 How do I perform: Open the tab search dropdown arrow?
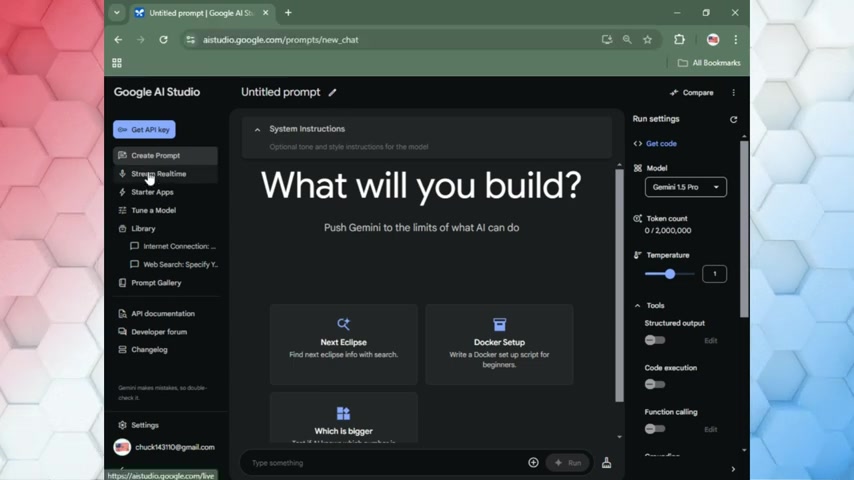pos(117,13)
